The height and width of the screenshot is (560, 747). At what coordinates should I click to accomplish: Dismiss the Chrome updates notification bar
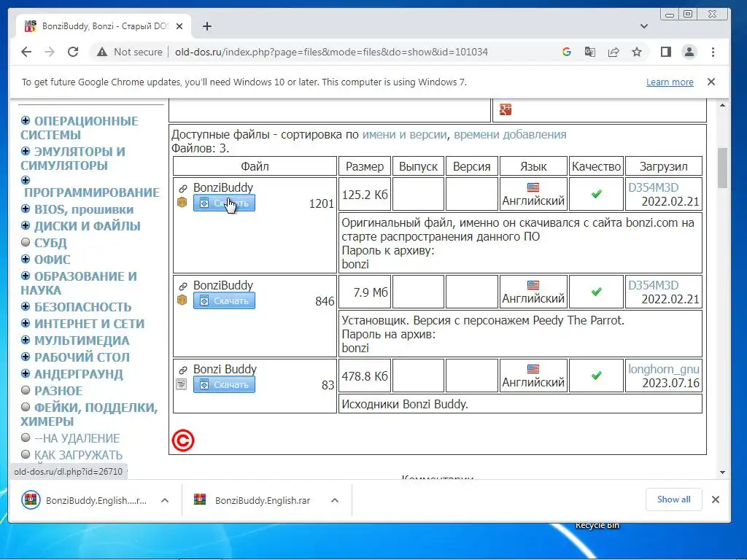click(711, 82)
